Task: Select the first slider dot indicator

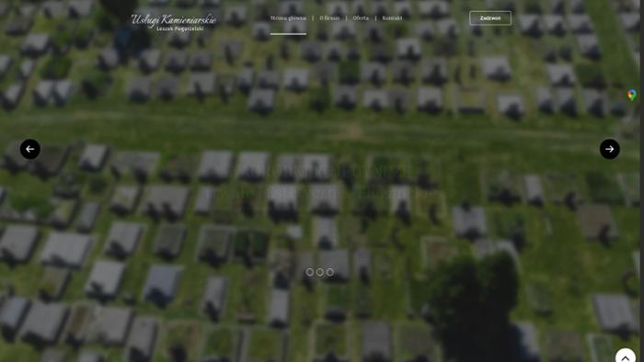Action: pos(310,272)
